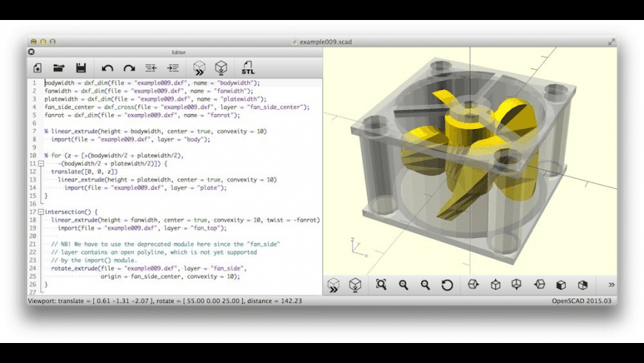Save the file using the floppy disk icon
This screenshot has width=644, height=363.
click(x=81, y=68)
